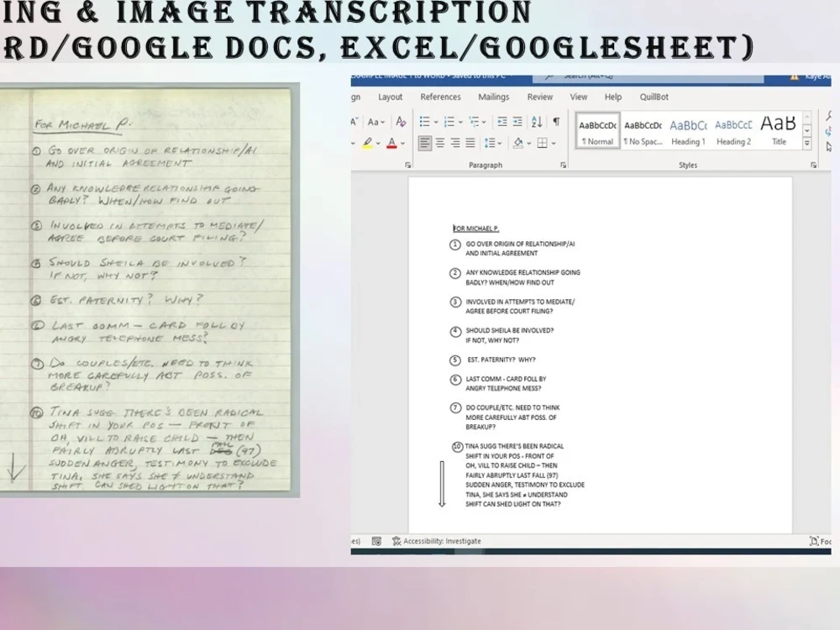Image resolution: width=840 pixels, height=630 pixels.
Task: Open Bullets dropdown arrow
Action: (435, 122)
